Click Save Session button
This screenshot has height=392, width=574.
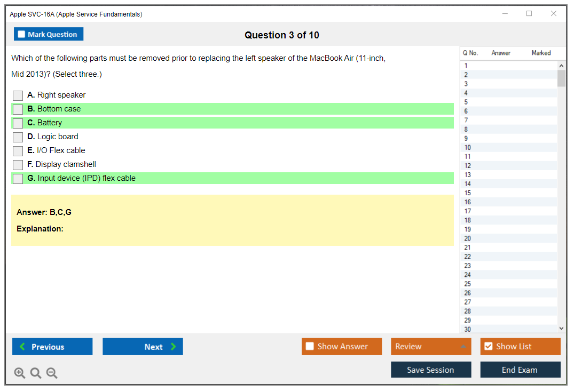(431, 370)
